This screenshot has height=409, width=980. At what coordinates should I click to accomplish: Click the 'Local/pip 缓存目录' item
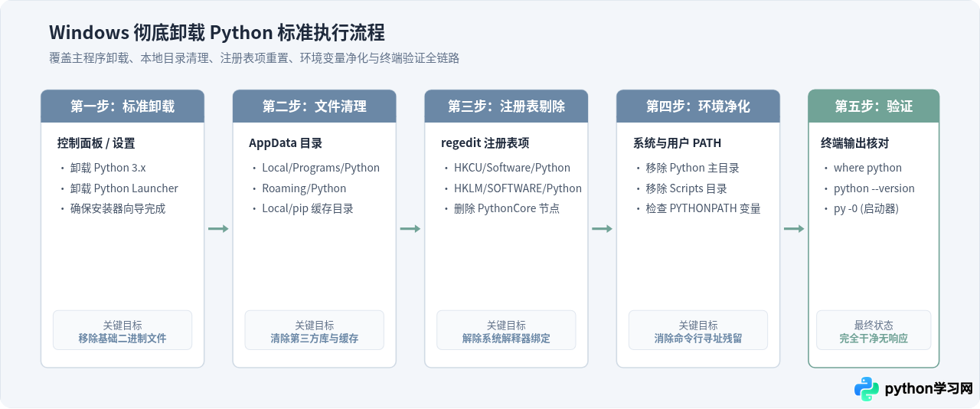(x=308, y=208)
